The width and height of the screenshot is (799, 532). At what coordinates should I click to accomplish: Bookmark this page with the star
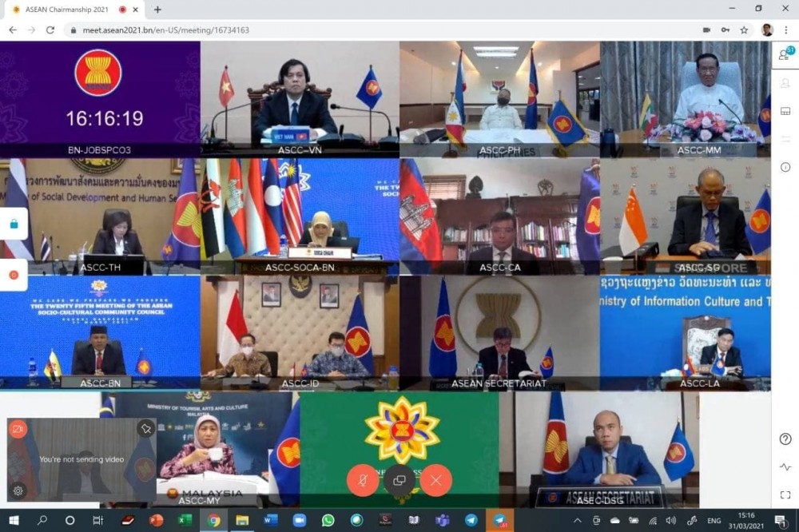coord(744,30)
